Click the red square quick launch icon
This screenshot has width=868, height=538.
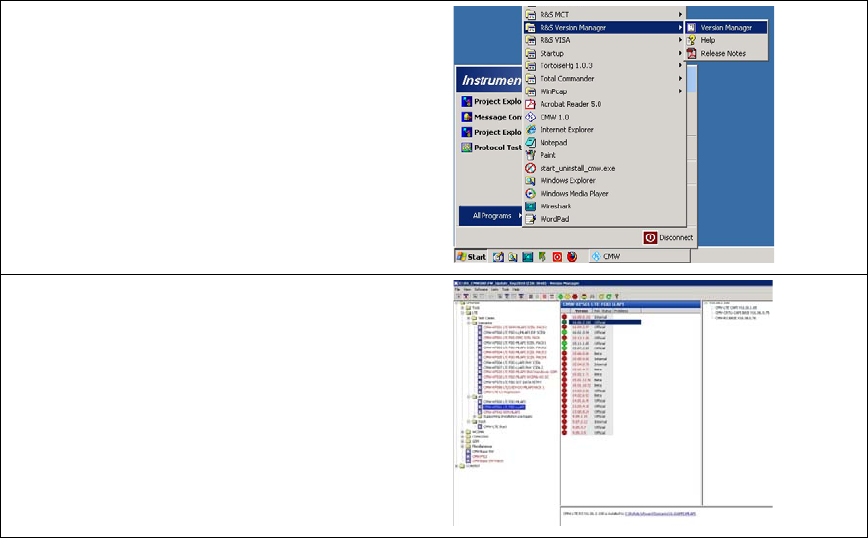coord(557,257)
